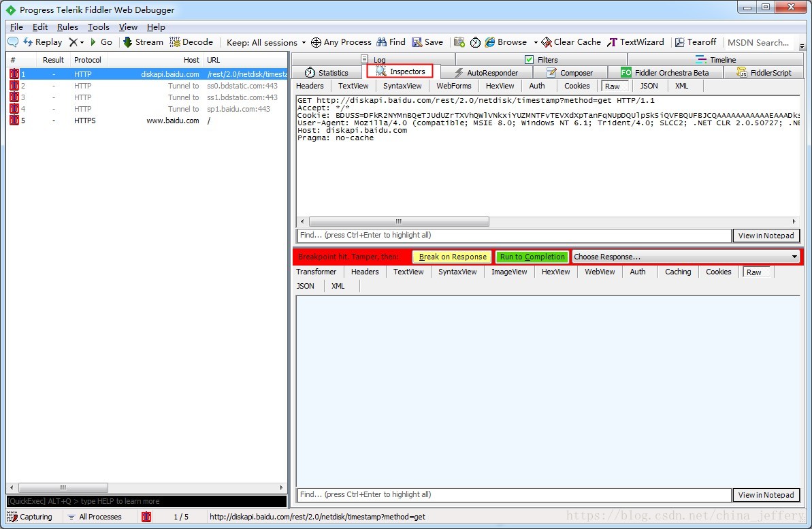Open the Edit menu
This screenshot has width=812, height=529.
click(40, 27)
